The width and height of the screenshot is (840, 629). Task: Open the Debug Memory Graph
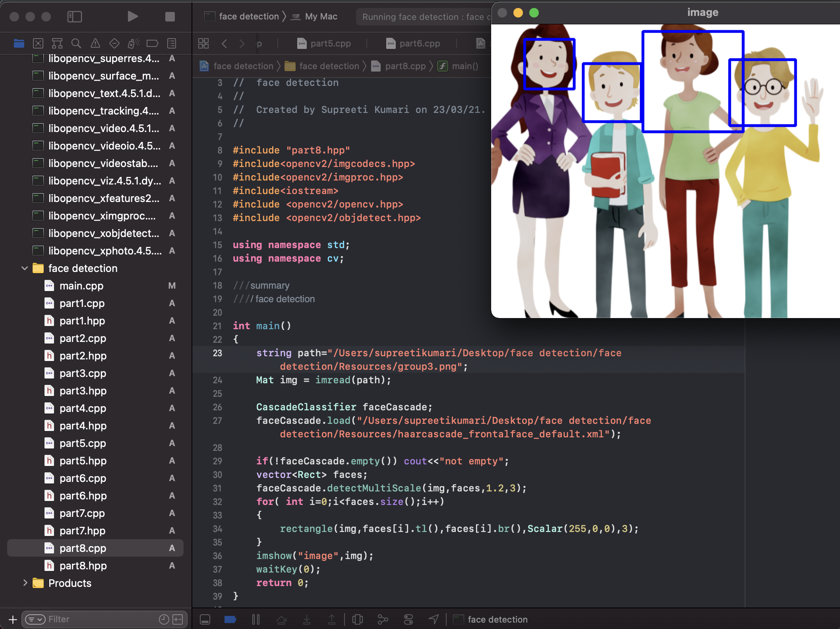(x=383, y=619)
